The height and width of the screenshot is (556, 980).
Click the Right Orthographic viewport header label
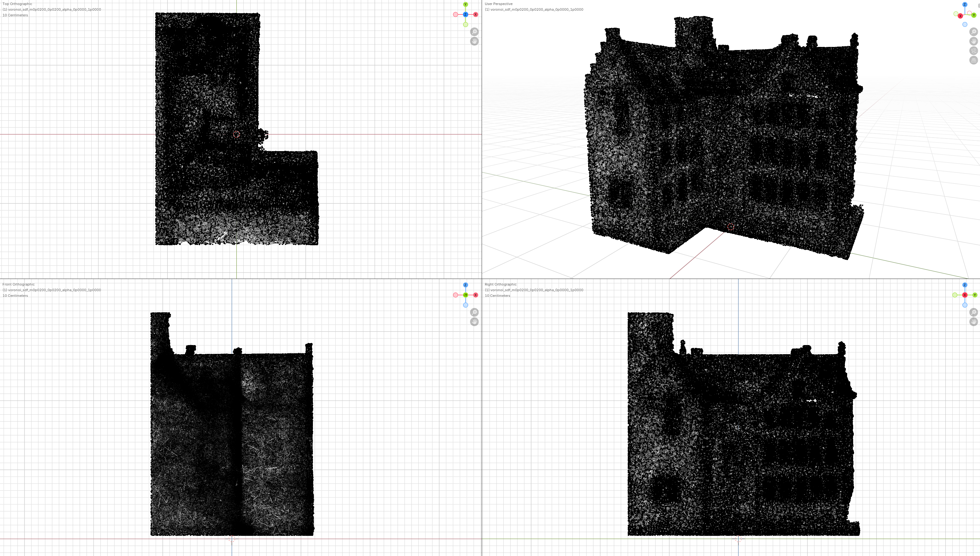[500, 285]
